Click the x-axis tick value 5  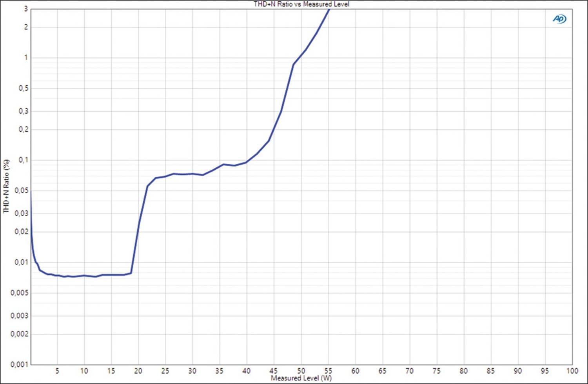pyautogui.click(x=57, y=371)
